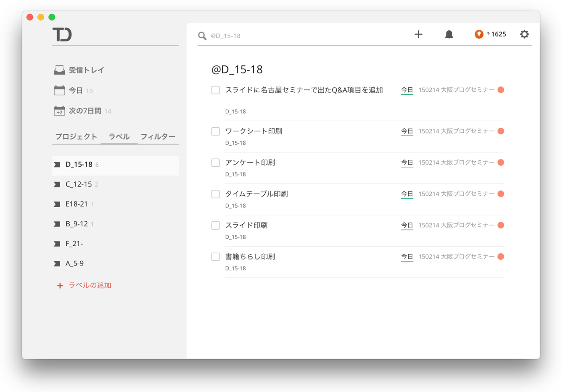The height and width of the screenshot is (392, 562).
Task: Click the plus icon to add task
Action: pos(418,34)
